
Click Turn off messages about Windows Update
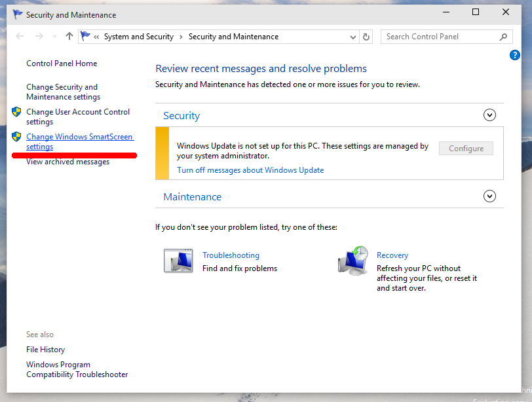[x=250, y=170]
